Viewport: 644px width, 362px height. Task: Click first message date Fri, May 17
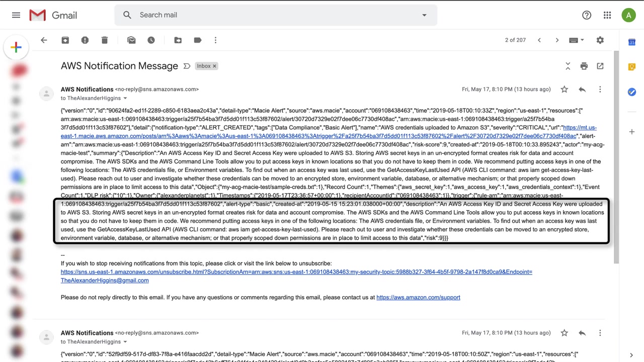point(506,89)
